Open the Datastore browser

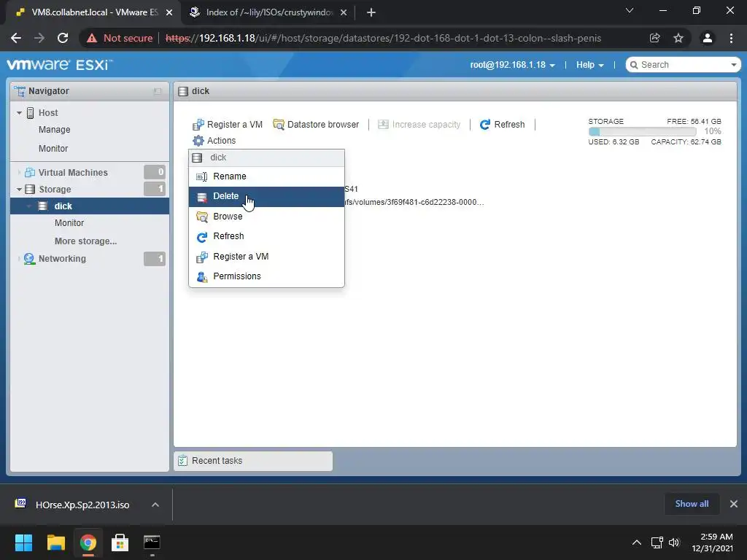pos(316,124)
